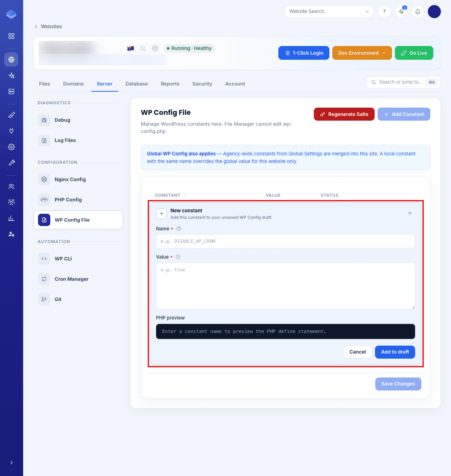This screenshot has height=476, width=451.
Task: Click the Add Constant button
Action: [x=404, y=114]
